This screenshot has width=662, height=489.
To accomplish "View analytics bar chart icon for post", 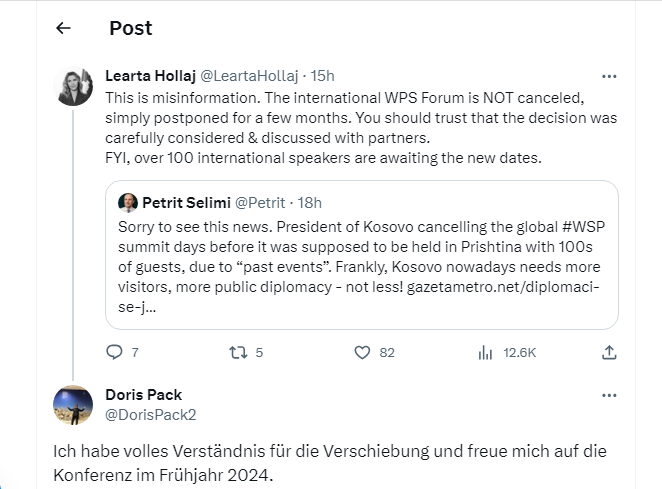I will pyautogui.click(x=486, y=352).
